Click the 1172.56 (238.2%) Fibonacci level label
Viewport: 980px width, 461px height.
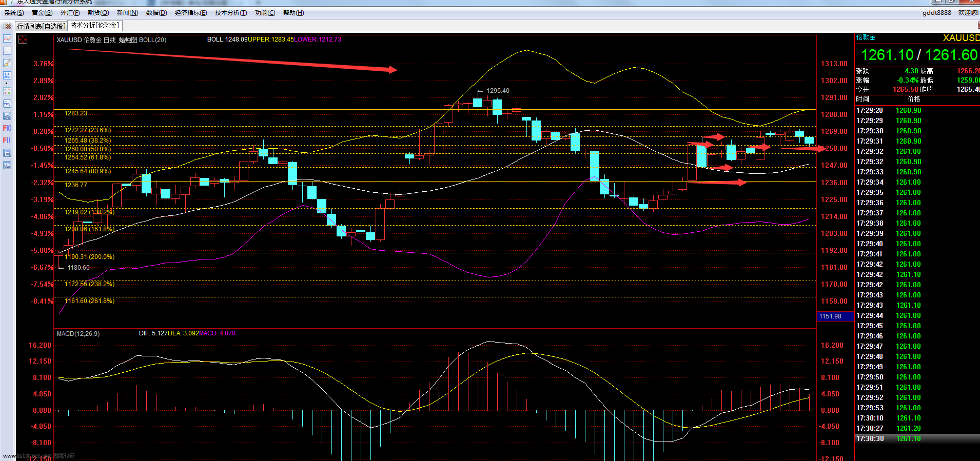(x=90, y=284)
